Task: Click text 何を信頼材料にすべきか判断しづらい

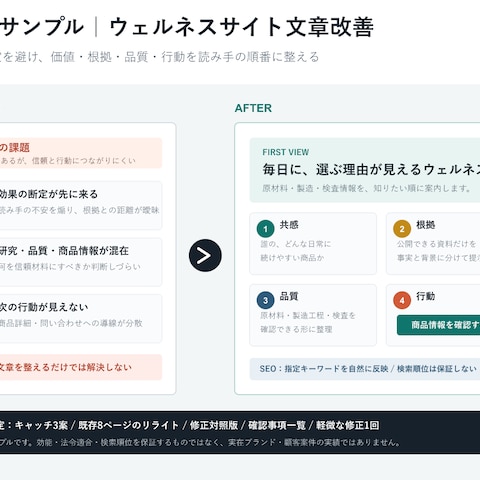Action: point(70,267)
